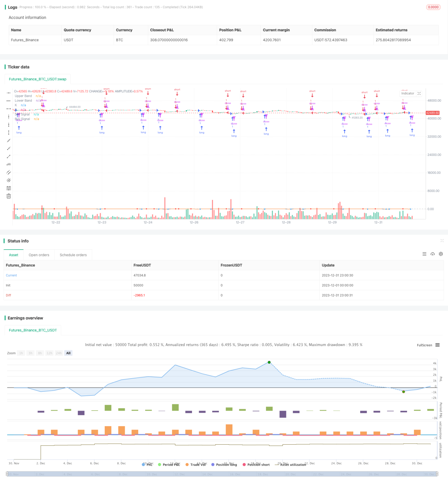Click the Closeout P&L value 308.07000000000016
Image resolution: width=448 pixels, height=484 pixels.
(169, 40)
